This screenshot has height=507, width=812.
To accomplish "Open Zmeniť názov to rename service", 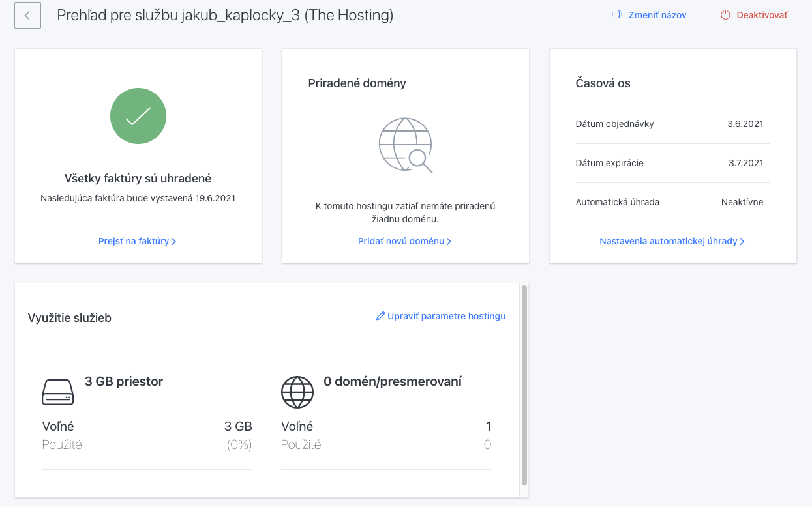I will click(x=657, y=15).
